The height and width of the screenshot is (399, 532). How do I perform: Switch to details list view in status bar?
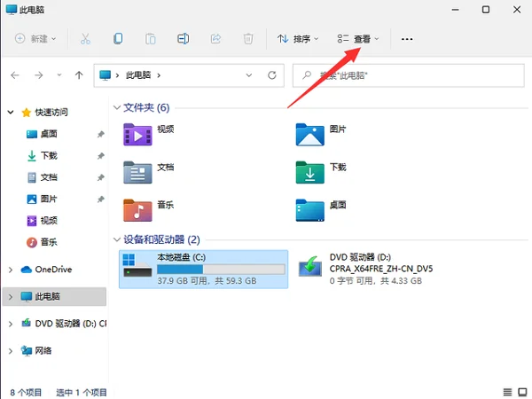(507, 392)
